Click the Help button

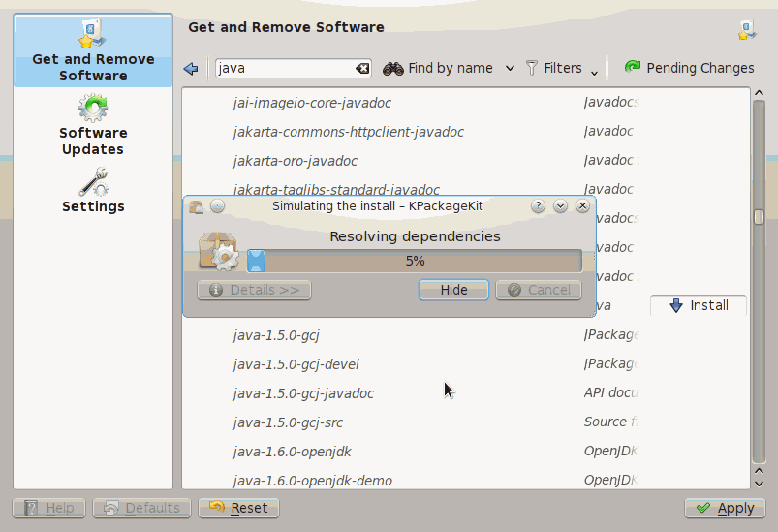pos(48,508)
